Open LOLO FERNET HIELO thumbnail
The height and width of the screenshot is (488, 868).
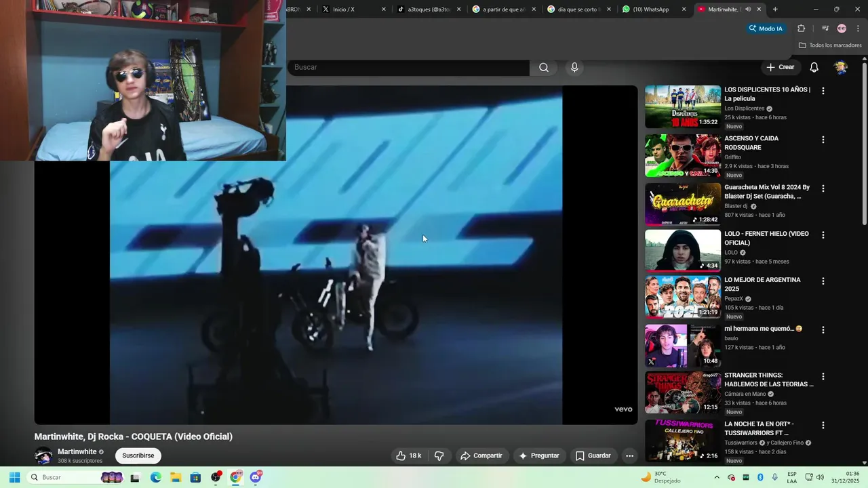(x=683, y=251)
